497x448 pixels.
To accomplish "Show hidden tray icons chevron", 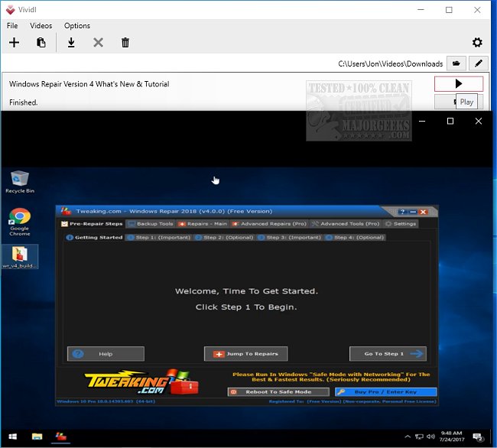I will [x=408, y=437].
